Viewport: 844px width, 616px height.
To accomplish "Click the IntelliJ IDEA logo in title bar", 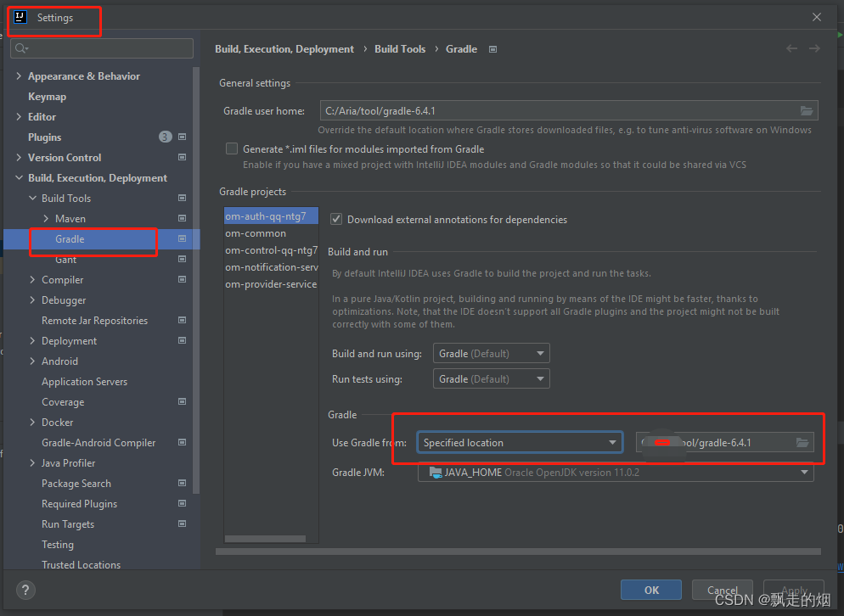I will [19, 16].
